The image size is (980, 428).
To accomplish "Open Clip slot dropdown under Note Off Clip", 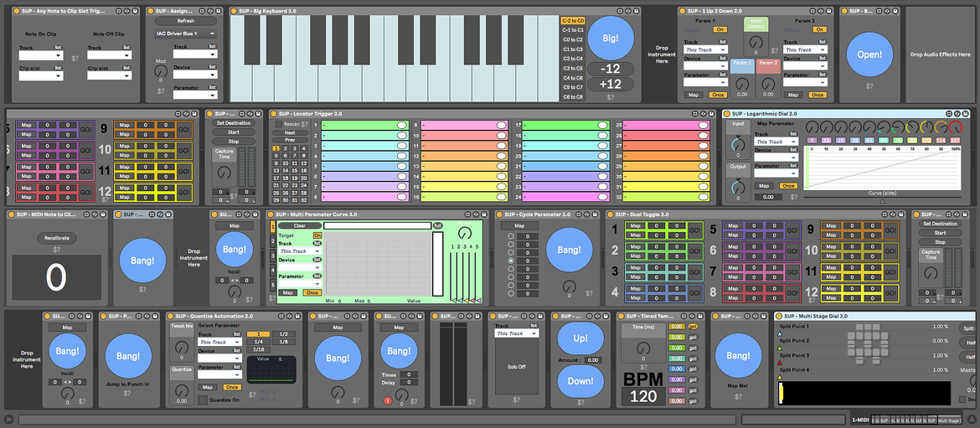I will pos(110,76).
